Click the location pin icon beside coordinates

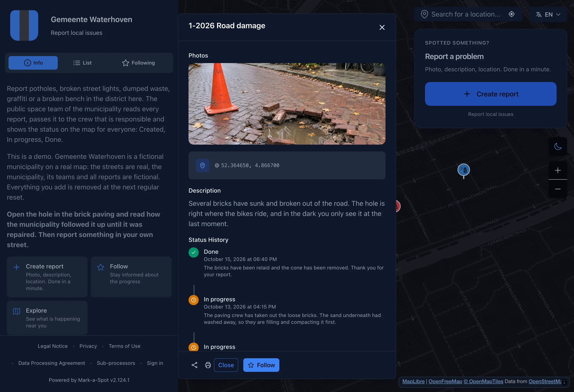pos(203,165)
